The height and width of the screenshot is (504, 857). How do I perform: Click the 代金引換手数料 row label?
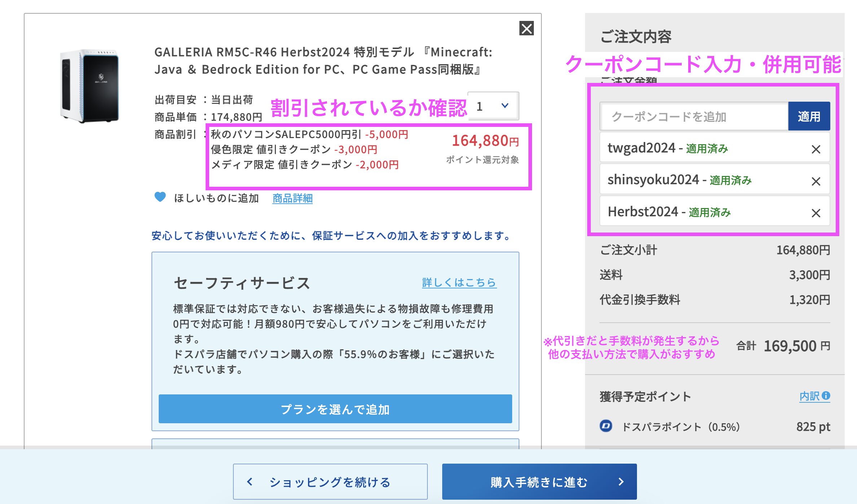[640, 299]
